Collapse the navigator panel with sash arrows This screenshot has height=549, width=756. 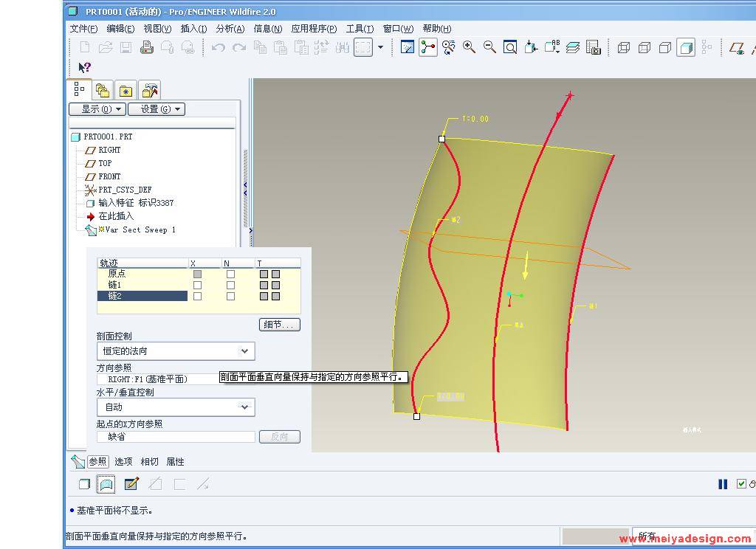tap(245, 188)
